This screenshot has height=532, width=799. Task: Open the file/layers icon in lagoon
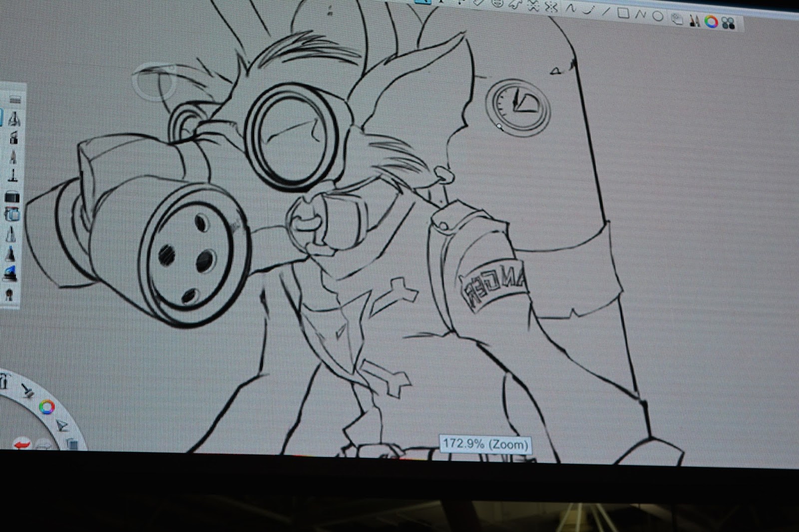coord(72,443)
